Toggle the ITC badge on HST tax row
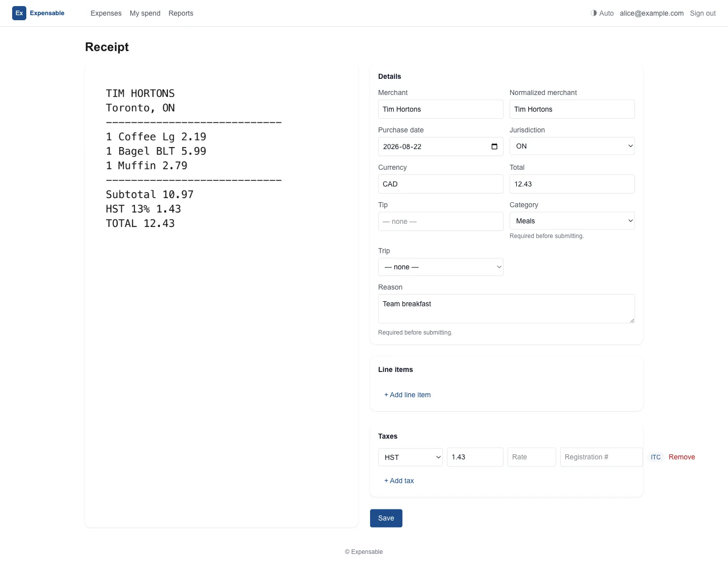 (x=656, y=457)
